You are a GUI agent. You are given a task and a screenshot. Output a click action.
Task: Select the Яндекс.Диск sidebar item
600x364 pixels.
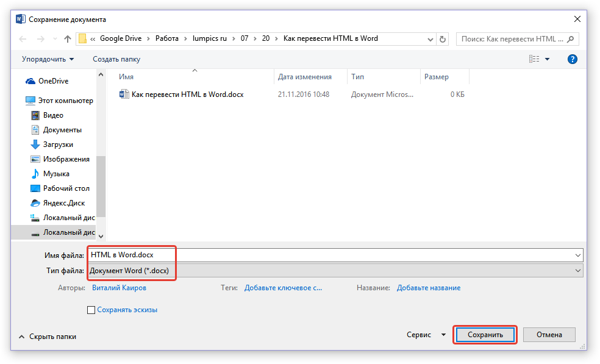[x=63, y=203]
